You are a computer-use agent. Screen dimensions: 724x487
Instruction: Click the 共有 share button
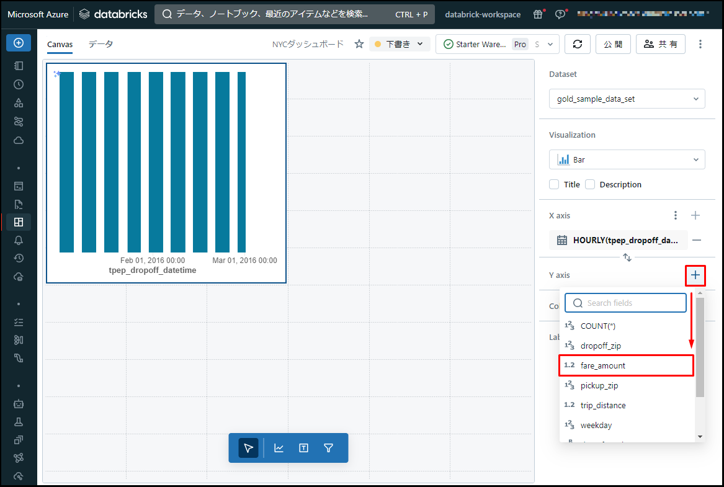[660, 45]
